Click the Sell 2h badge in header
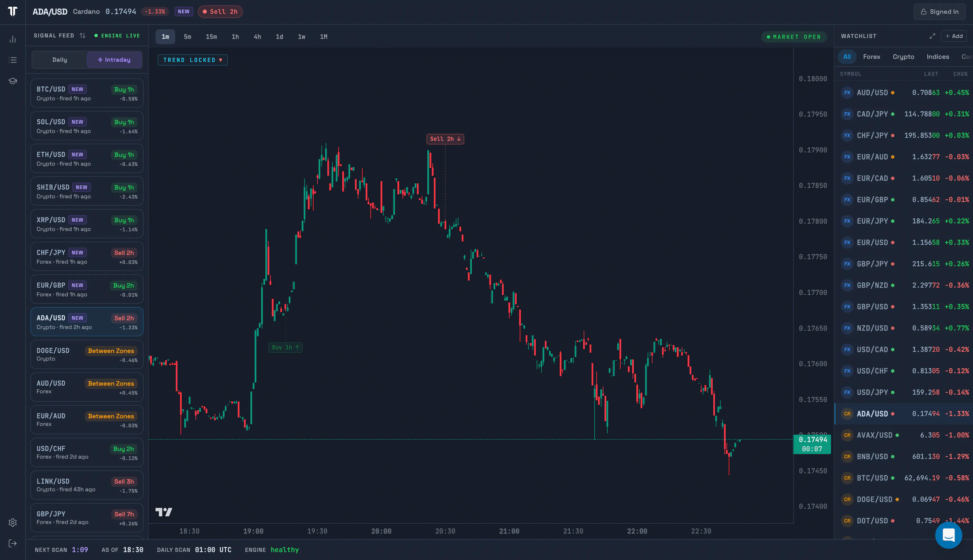 tap(220, 12)
